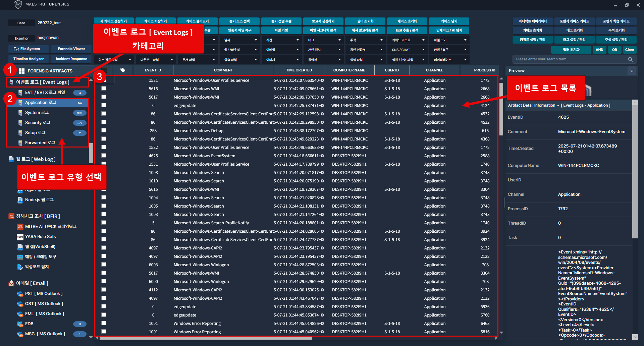This screenshot has width=644, height=346.
Task: Select the Security log icon
Action: [x=20, y=123]
